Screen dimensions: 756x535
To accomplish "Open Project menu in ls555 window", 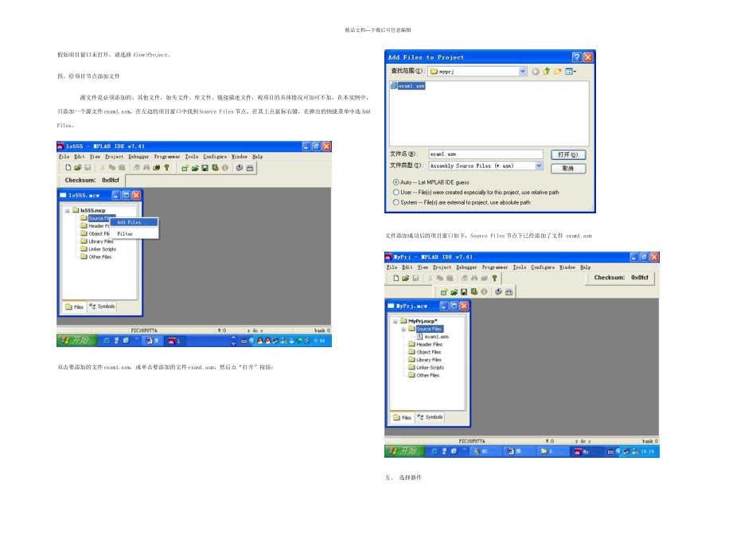I will [115, 157].
